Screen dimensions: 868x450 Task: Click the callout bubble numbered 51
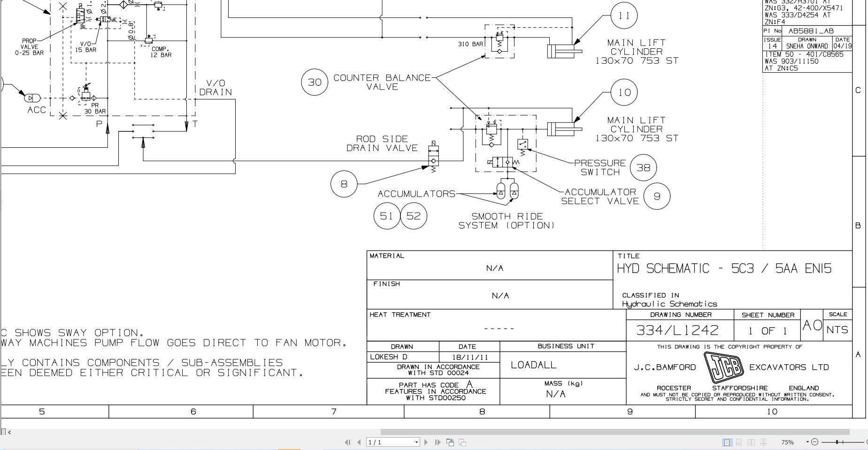[x=387, y=216]
